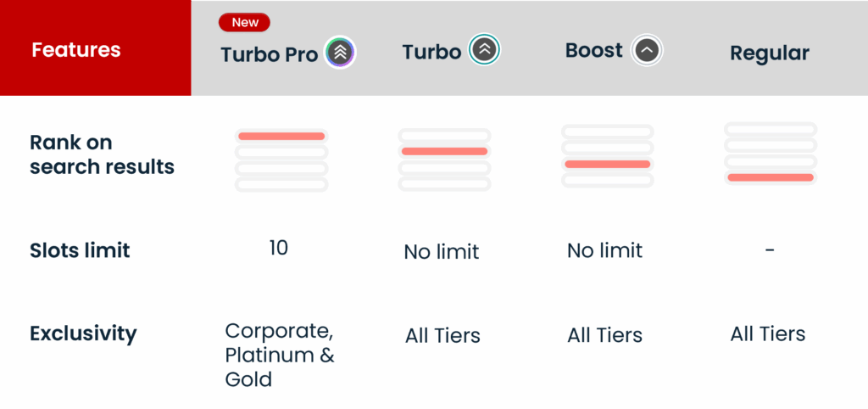
Task: Select the Features header cell
Action: 76,50
